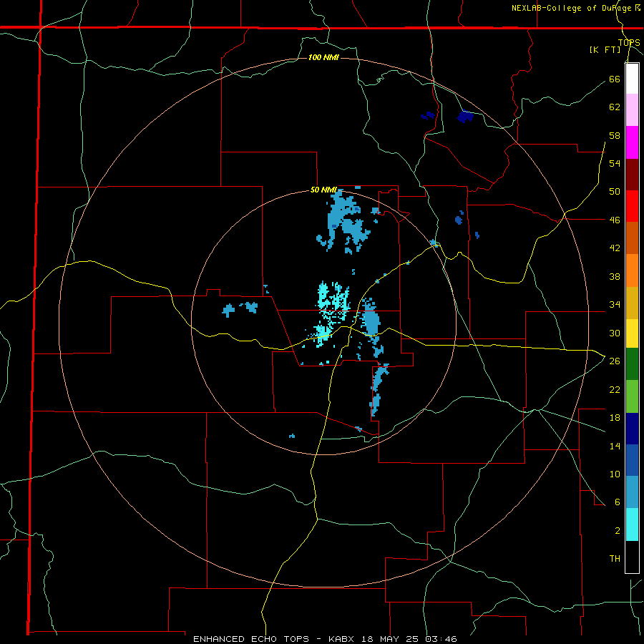The image size is (644, 644).
Task: Click the white 66 kft color swatch
Action: coord(632,79)
